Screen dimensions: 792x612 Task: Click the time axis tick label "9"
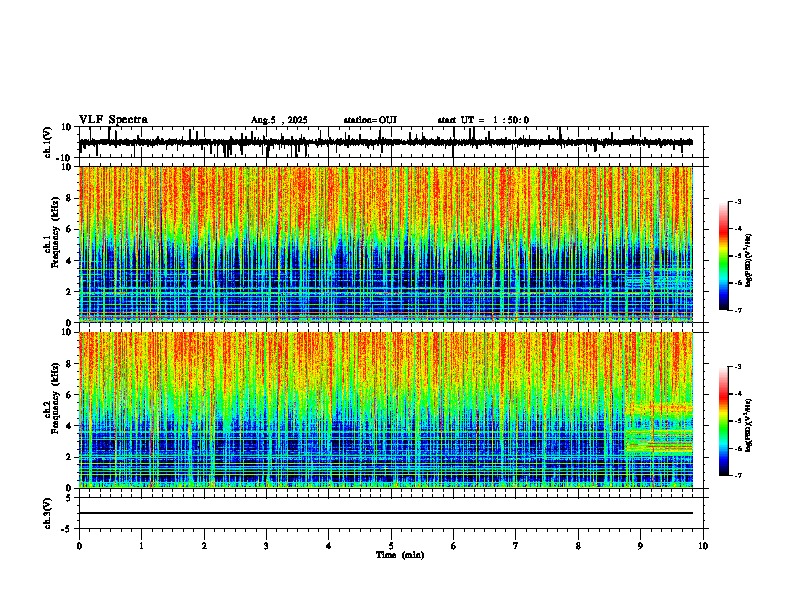point(640,546)
